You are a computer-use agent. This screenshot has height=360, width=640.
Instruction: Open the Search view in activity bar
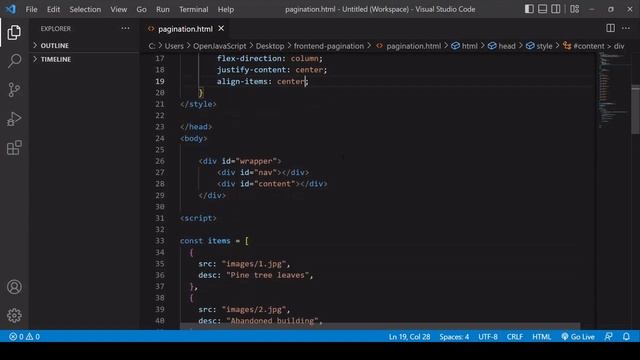tap(14, 61)
